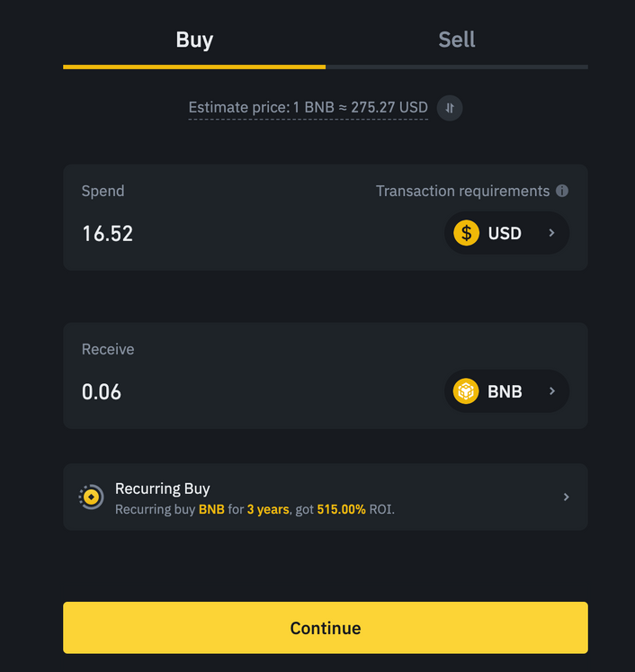The width and height of the screenshot is (635, 672).
Task: Click chevron arrow next to USD
Action: (551, 233)
